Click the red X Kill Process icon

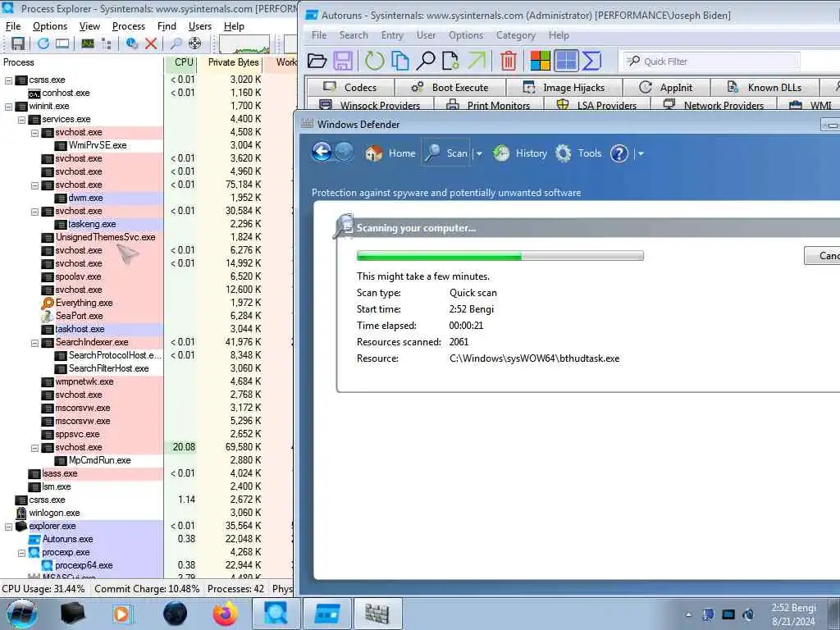click(x=151, y=44)
